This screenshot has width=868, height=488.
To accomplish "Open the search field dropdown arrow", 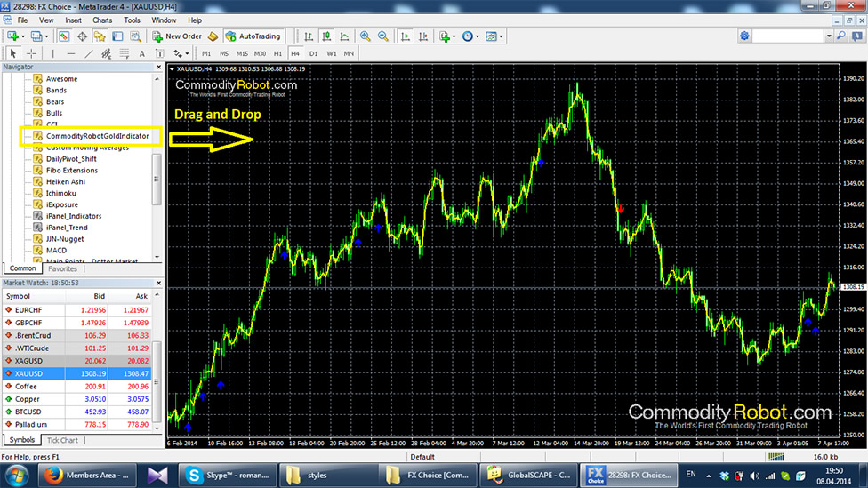I will [x=829, y=36].
